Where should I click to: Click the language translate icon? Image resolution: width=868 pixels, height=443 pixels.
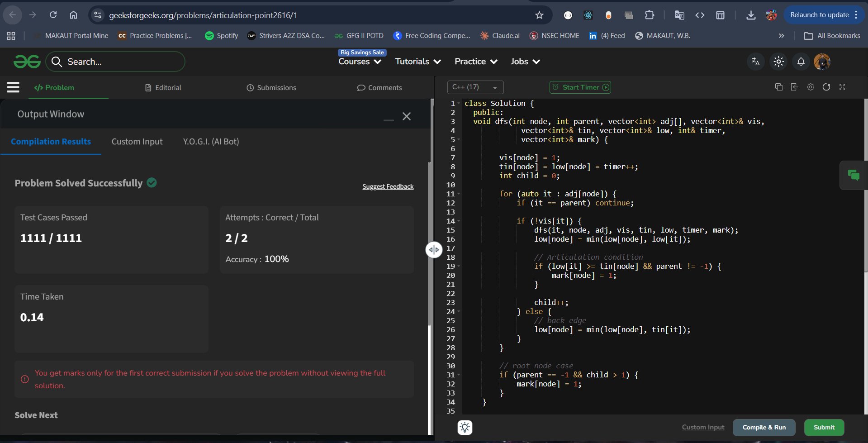755,62
